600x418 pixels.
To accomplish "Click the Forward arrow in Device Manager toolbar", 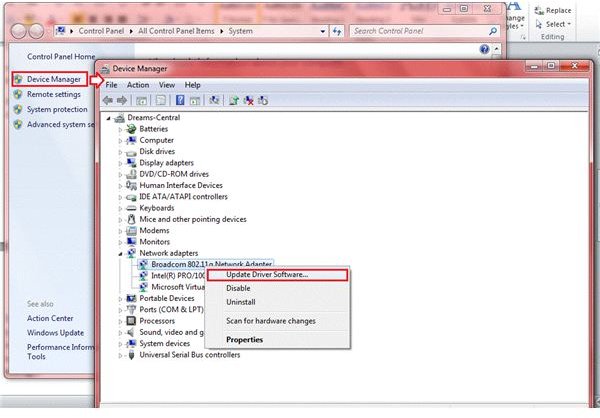I will 122,100.
